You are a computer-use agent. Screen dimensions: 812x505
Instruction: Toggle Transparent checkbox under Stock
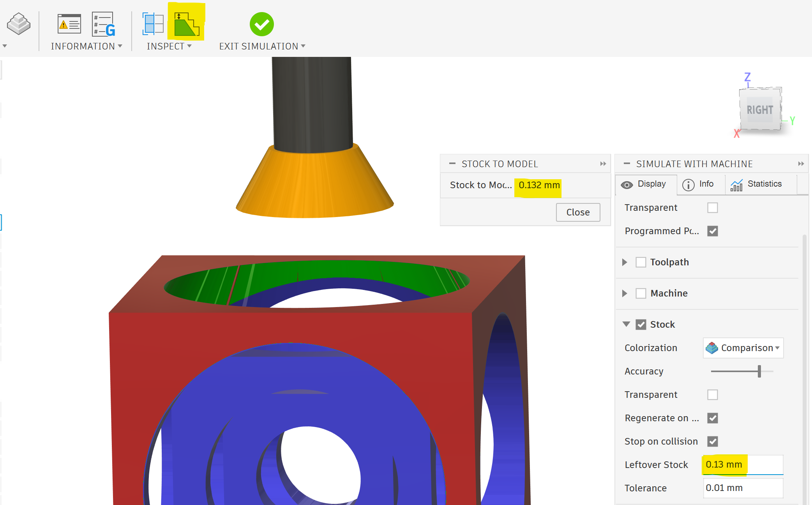713,395
